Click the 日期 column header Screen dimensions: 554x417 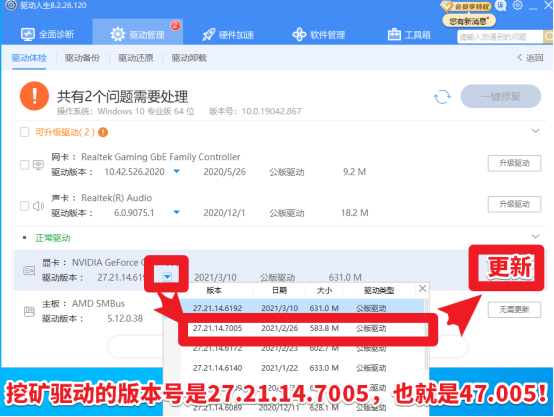[279, 290]
